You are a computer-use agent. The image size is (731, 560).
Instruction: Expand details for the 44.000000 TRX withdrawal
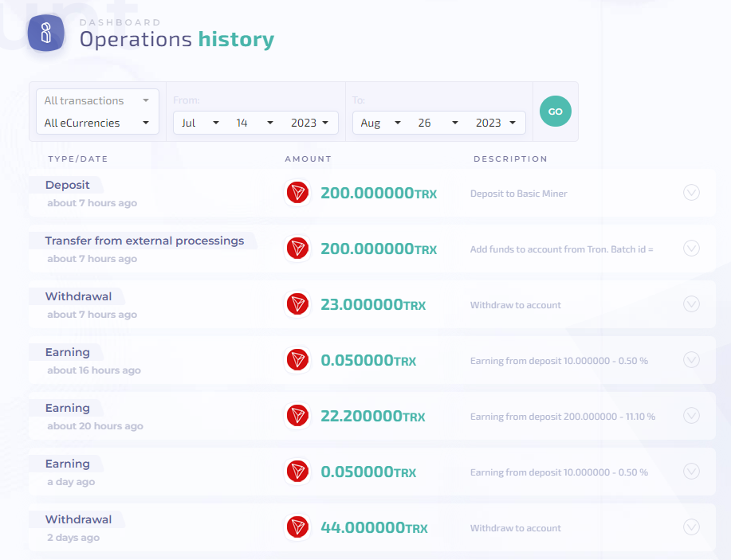691,527
